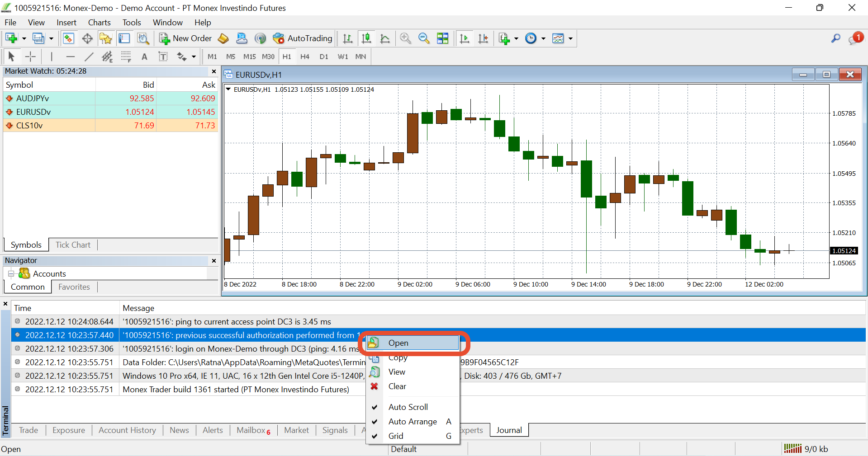Select the candlestick chart type icon
Viewport: 868px width, 456px height.
(x=366, y=38)
